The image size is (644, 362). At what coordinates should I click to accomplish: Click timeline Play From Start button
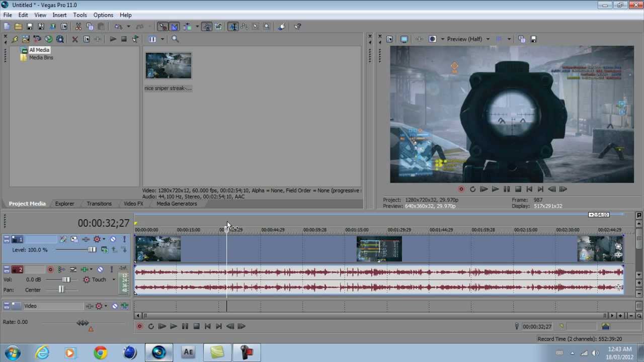(162, 326)
